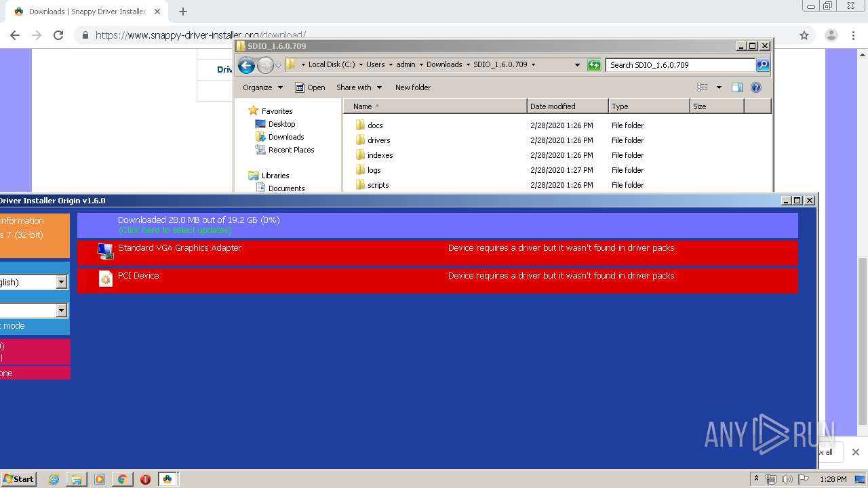Viewport: 868px width, 488px height.
Task: Click the network icon in the system tray
Action: [x=771, y=479]
